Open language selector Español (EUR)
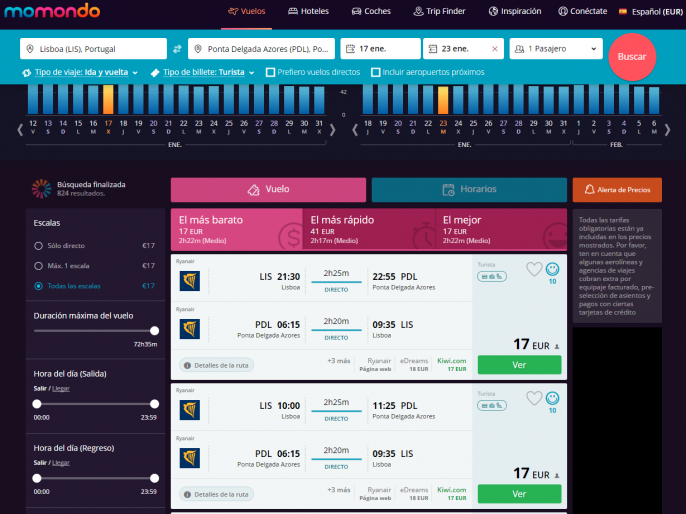Viewport: 686px width, 514px height. 651,12
